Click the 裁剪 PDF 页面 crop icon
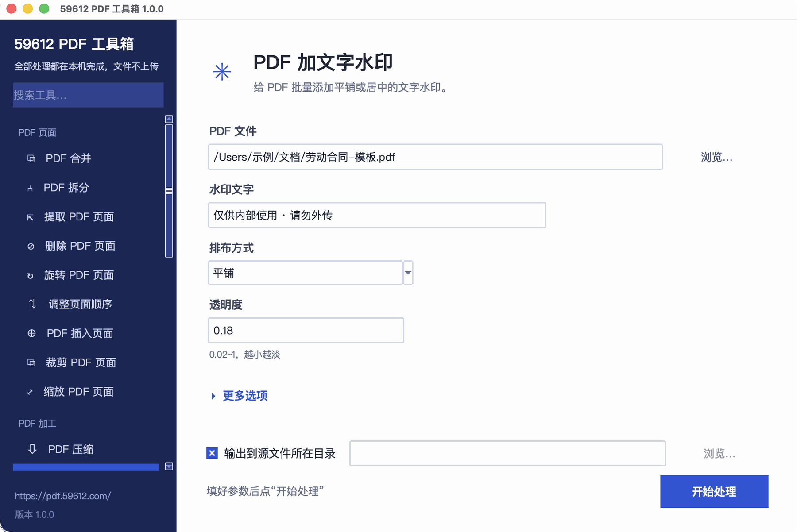The image size is (797, 532). click(x=31, y=363)
